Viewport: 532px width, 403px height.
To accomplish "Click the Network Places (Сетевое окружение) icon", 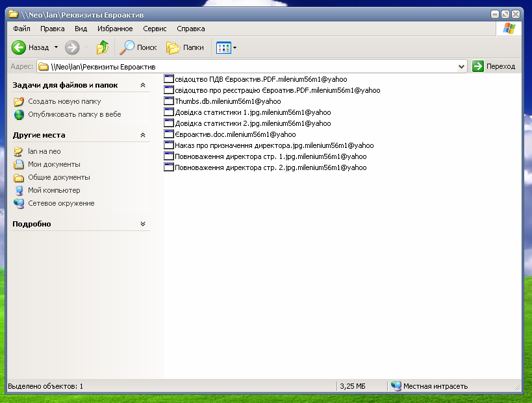I will [19, 203].
